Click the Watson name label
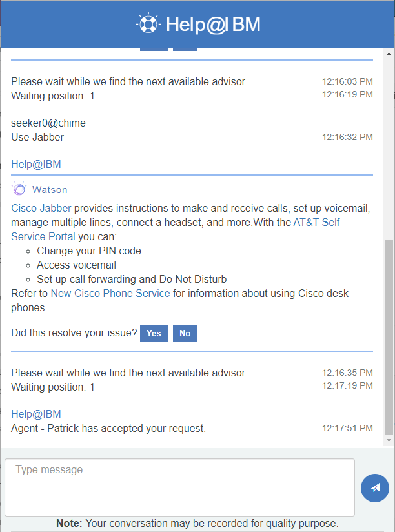 pyautogui.click(x=50, y=190)
